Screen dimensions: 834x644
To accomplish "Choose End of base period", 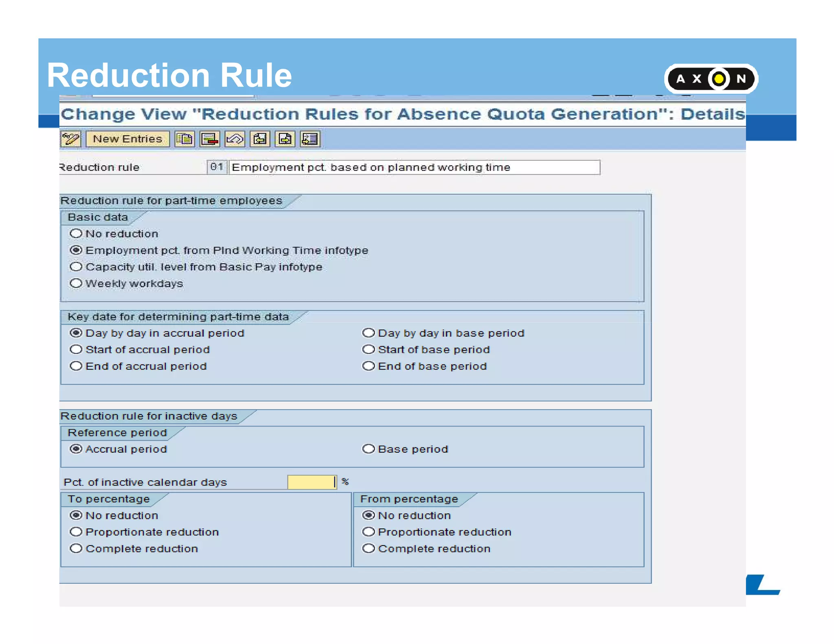I will 368,366.
